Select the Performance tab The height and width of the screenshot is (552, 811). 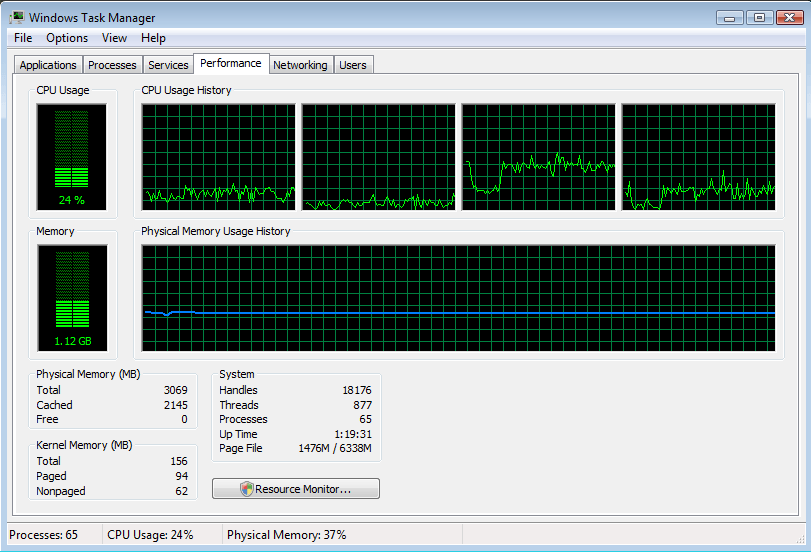tap(231, 64)
